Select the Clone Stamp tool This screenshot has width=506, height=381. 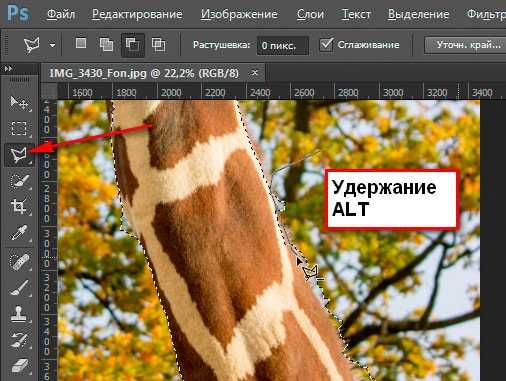19,314
